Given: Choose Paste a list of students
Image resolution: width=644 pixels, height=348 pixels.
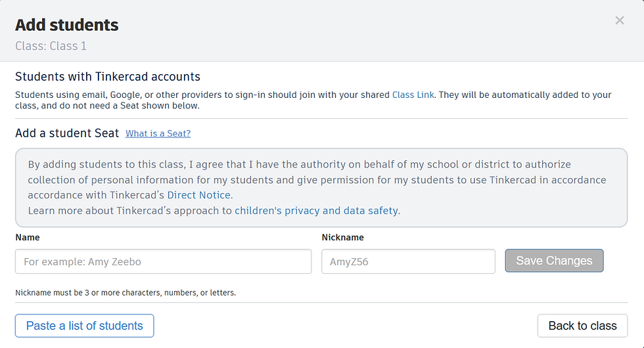Looking at the screenshot, I should 85,326.
